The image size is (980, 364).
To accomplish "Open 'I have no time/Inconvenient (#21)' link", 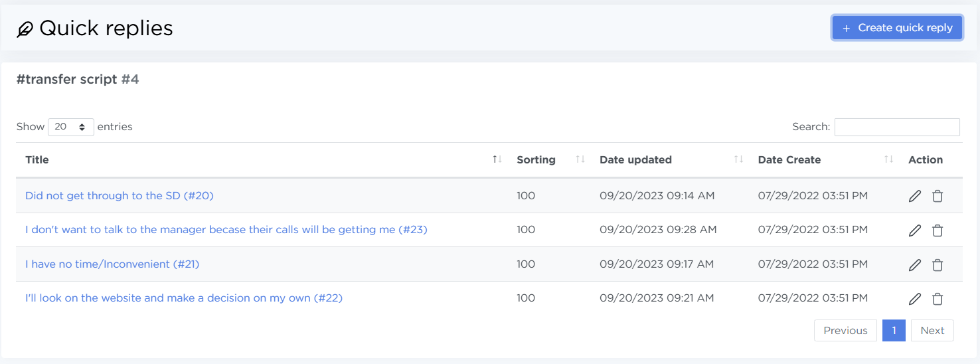I will 112,264.
